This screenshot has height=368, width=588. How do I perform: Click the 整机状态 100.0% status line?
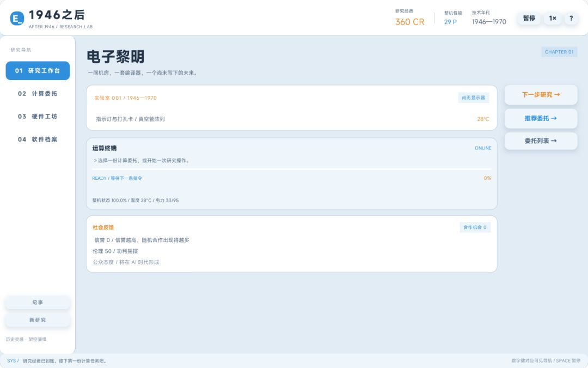pos(136,201)
